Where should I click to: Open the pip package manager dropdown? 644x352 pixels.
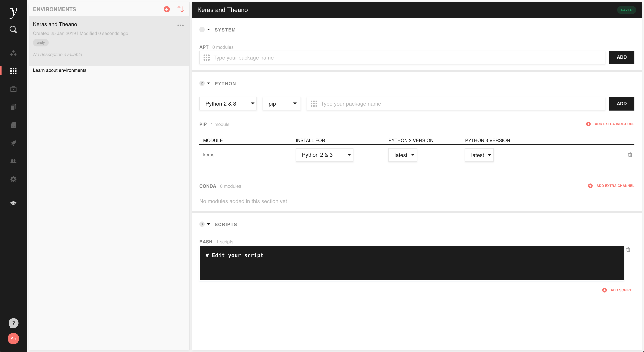tap(282, 104)
